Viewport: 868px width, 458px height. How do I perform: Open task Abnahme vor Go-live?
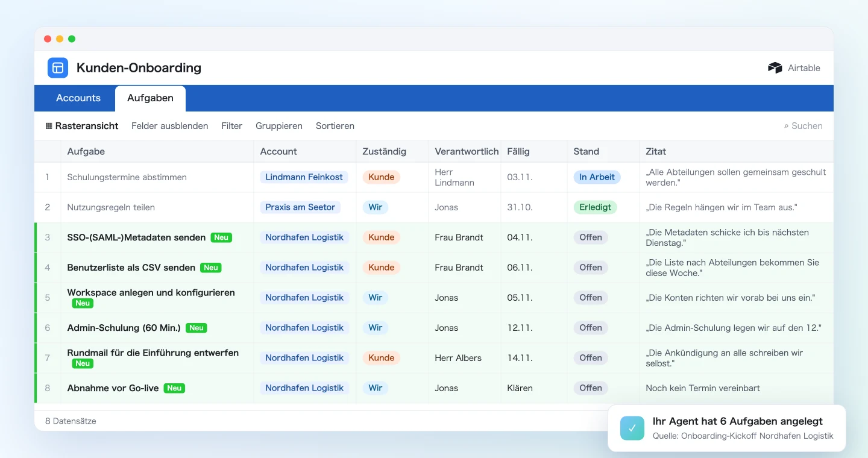113,388
